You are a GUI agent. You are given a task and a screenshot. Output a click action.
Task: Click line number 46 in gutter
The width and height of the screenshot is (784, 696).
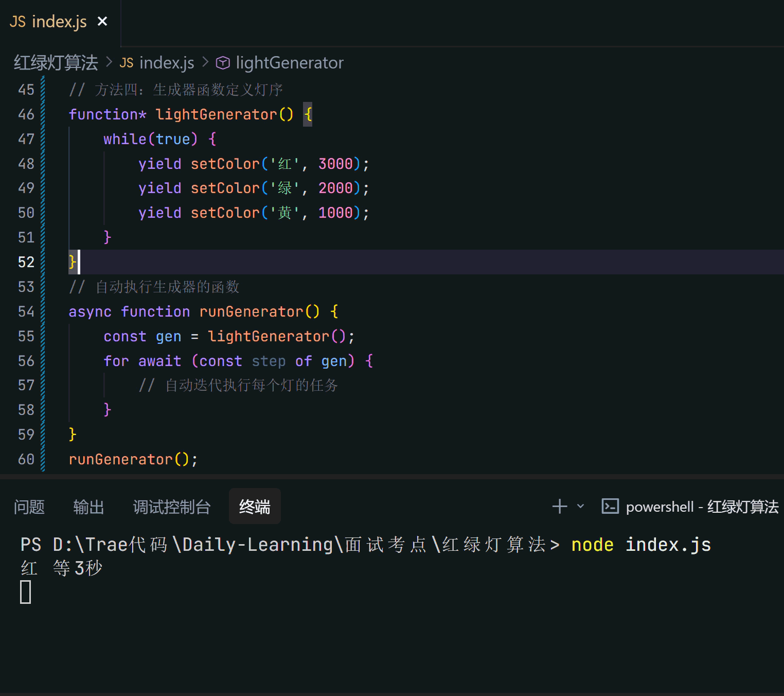[x=26, y=114]
